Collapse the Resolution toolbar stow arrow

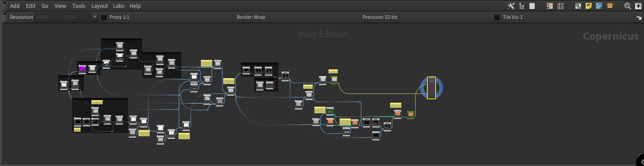(4, 17)
